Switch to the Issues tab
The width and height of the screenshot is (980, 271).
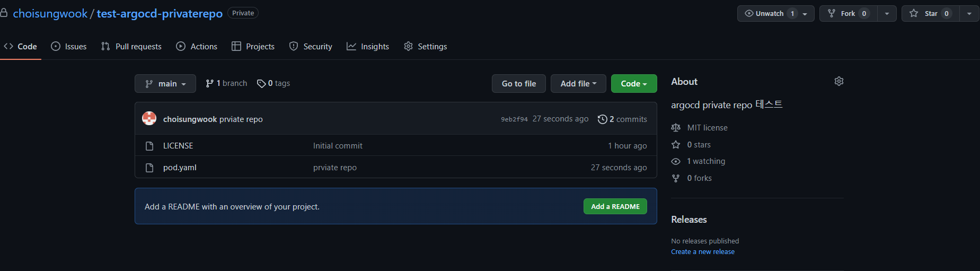(x=69, y=47)
